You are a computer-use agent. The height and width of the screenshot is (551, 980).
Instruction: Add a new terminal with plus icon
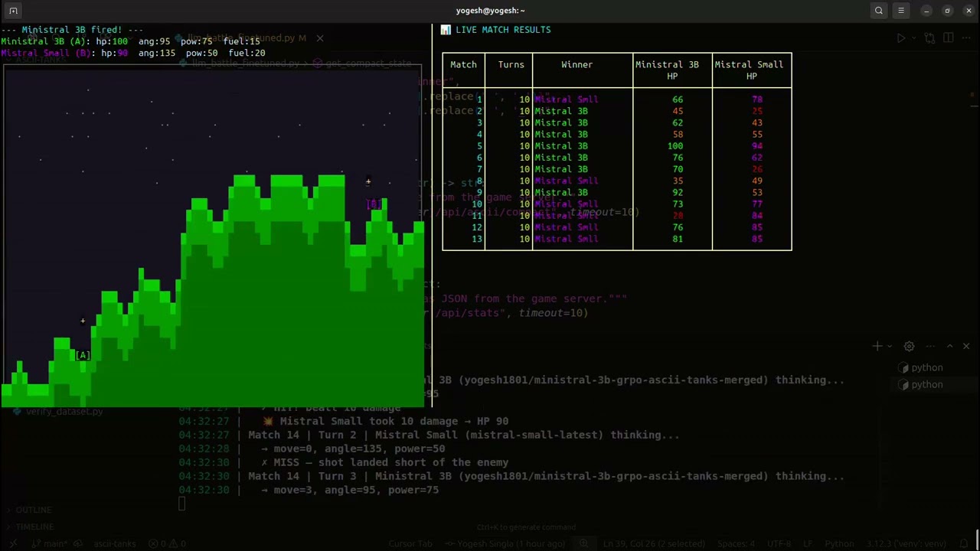(x=877, y=347)
